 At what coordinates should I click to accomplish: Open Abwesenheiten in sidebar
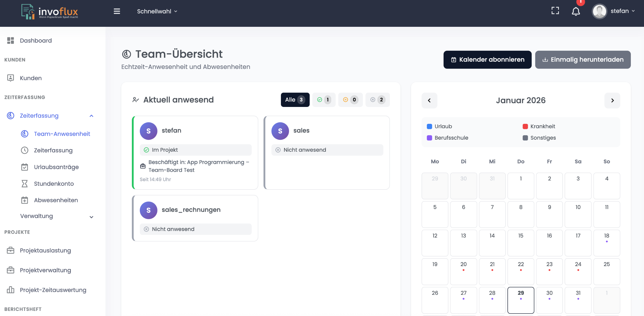(x=56, y=200)
